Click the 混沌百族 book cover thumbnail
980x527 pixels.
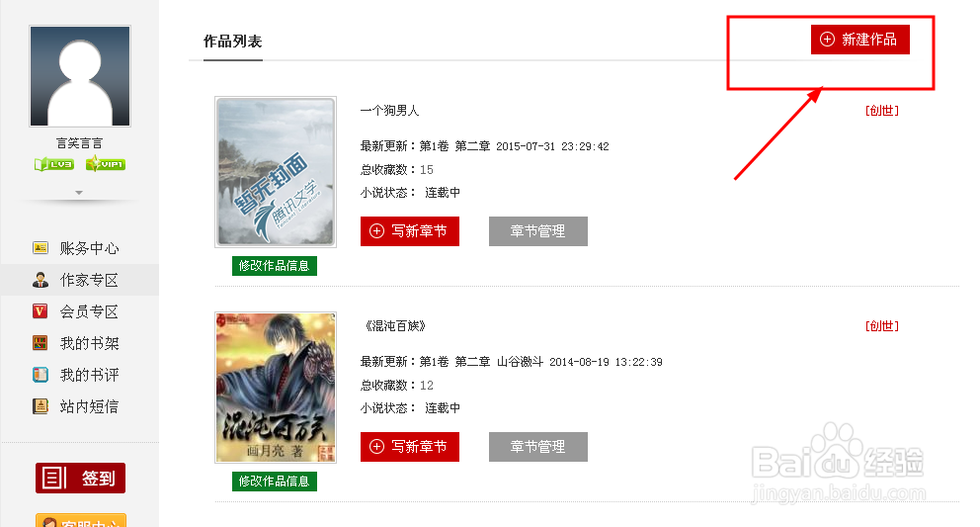(276, 388)
